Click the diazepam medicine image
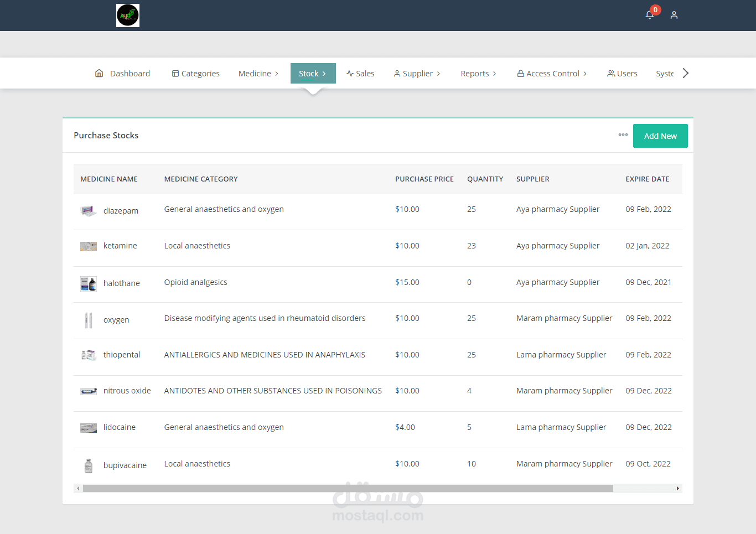Viewport: 756px width, 534px height. (89, 211)
